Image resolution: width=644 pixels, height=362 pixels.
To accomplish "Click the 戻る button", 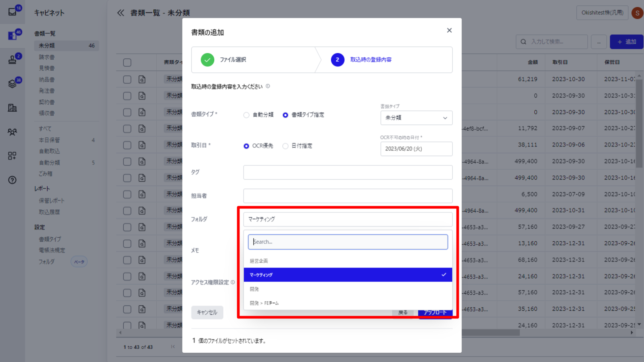I will [403, 314].
